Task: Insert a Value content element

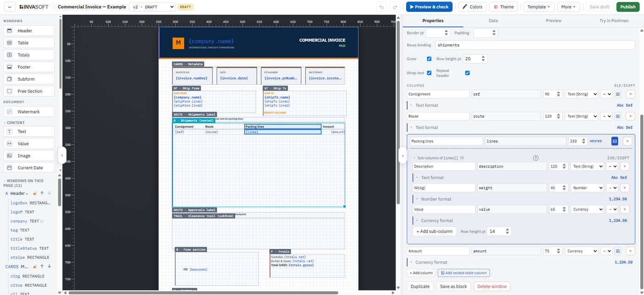Action: 29,144
